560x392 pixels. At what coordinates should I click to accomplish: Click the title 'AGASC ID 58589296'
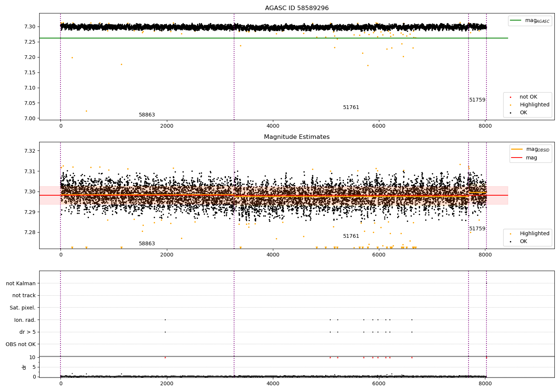(x=297, y=8)
